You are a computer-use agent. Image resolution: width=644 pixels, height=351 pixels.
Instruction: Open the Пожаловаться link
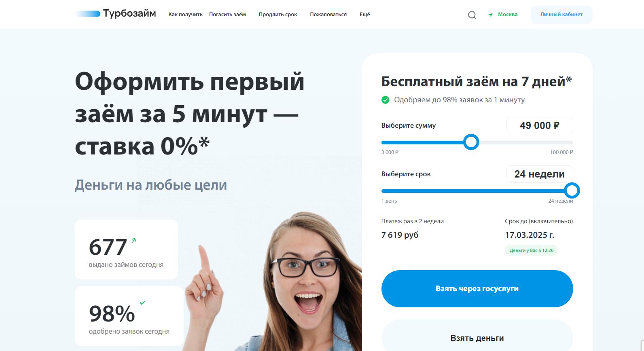point(328,15)
